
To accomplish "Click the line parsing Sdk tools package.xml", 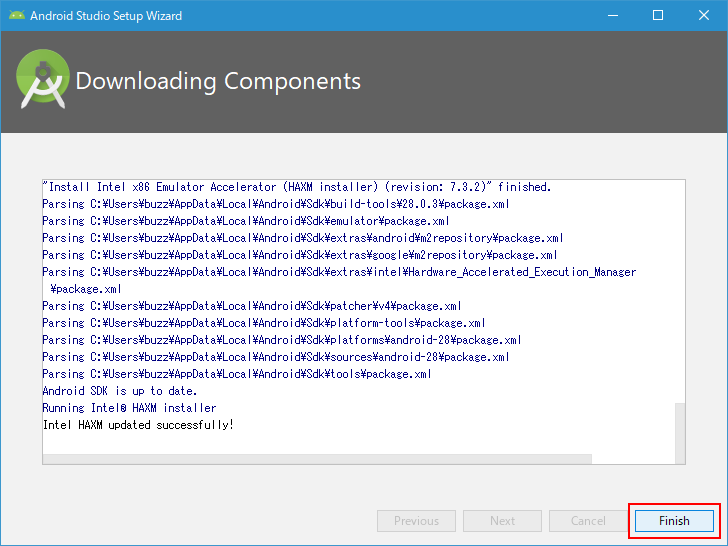I will (237, 374).
